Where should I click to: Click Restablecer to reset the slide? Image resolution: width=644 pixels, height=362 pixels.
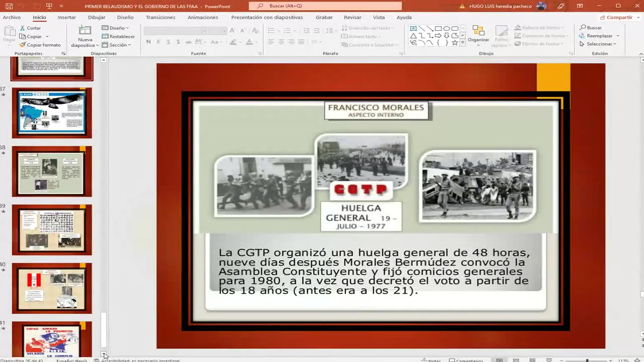pos(118,36)
